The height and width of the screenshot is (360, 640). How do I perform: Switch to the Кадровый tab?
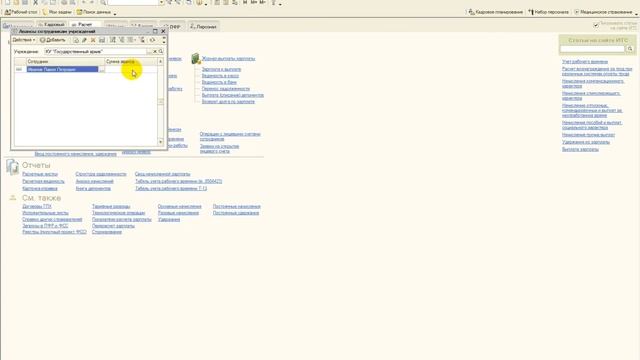tap(51, 25)
